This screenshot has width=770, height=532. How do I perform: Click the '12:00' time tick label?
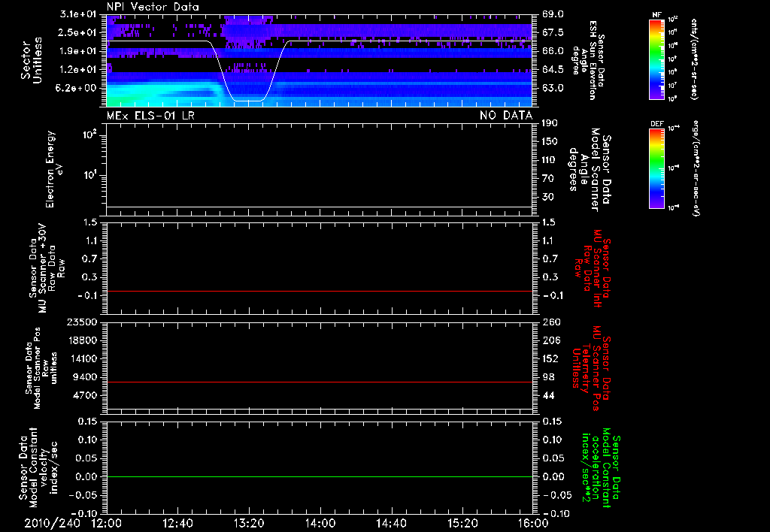click(x=107, y=523)
